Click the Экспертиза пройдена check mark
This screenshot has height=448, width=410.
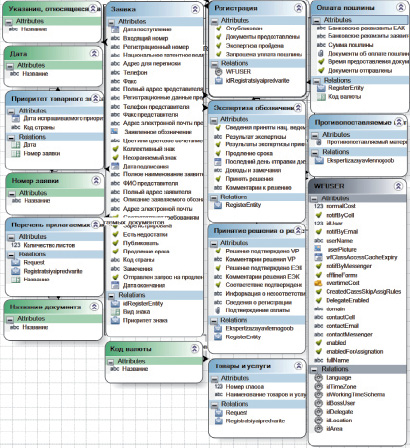(219, 45)
